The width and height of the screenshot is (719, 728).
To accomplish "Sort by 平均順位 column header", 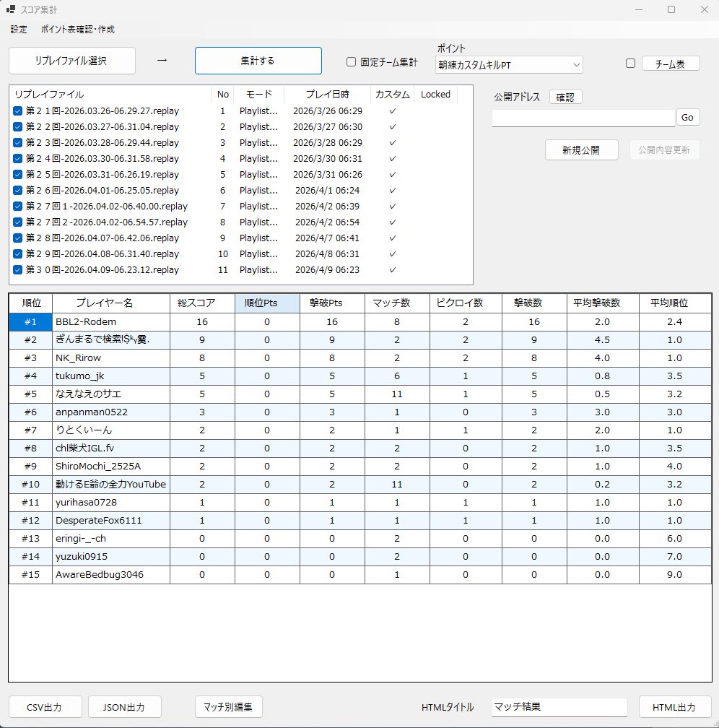I will [675, 303].
